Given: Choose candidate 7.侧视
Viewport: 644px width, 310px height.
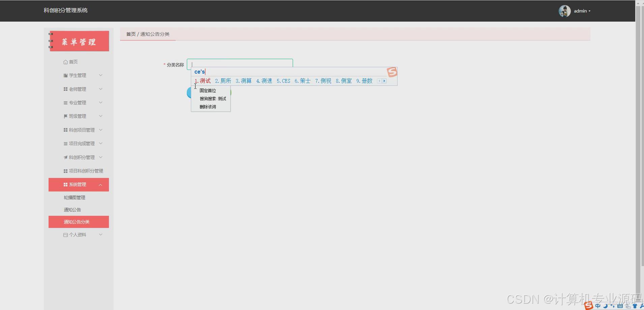Looking at the screenshot, I should click(323, 81).
